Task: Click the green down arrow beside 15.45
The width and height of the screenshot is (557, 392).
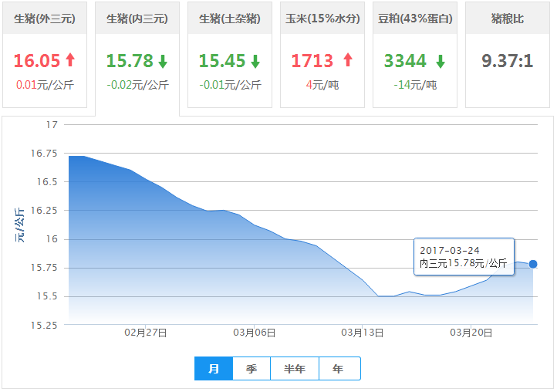Action: point(255,61)
